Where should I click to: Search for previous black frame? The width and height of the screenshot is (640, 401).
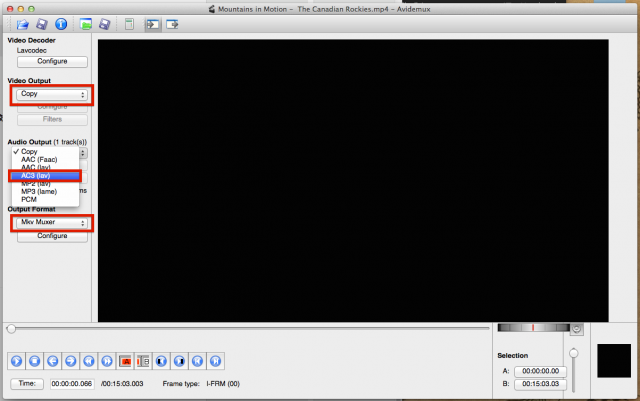(x=161, y=361)
